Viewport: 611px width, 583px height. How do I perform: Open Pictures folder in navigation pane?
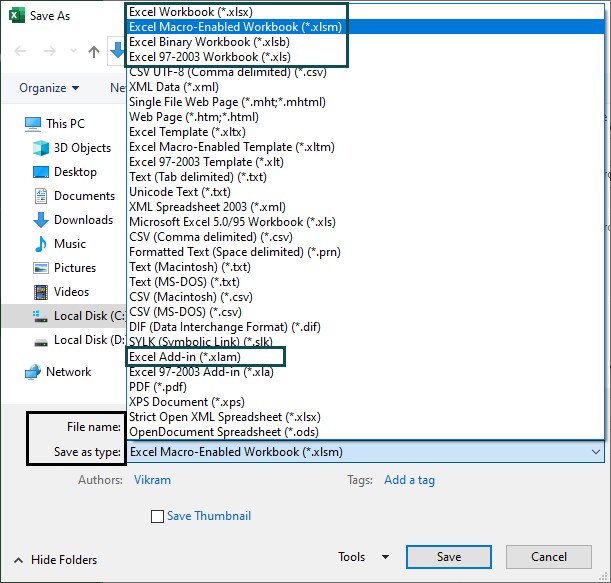tap(75, 268)
